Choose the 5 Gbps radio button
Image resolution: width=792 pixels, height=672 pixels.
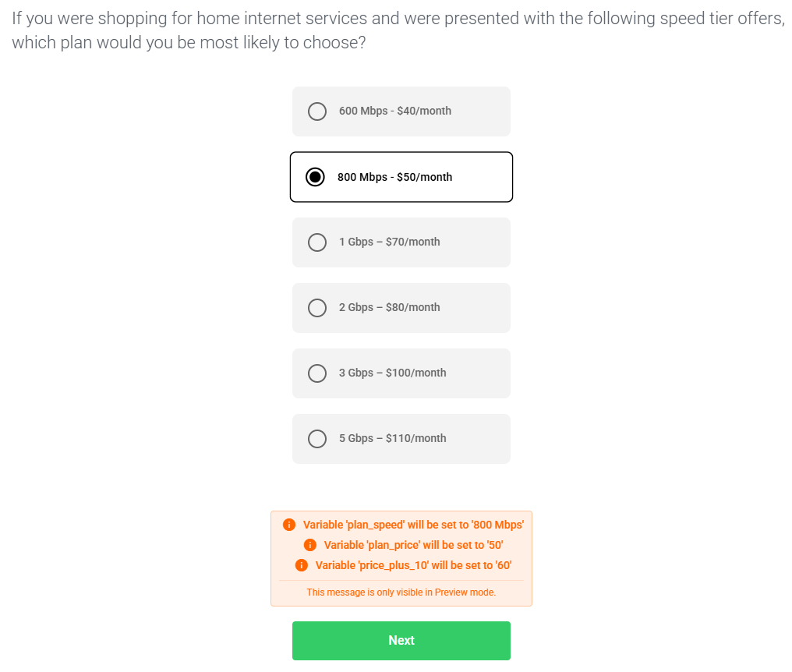[317, 439]
